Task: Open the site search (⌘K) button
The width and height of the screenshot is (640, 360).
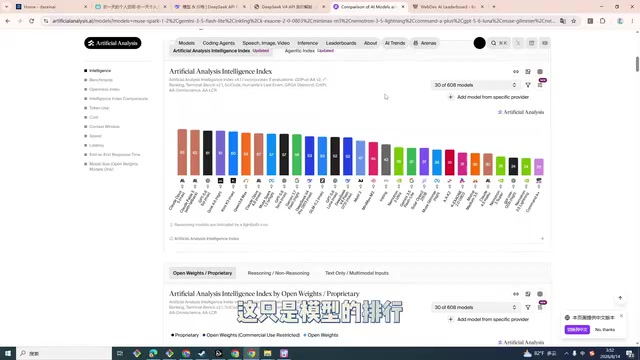Action: [x=499, y=43]
